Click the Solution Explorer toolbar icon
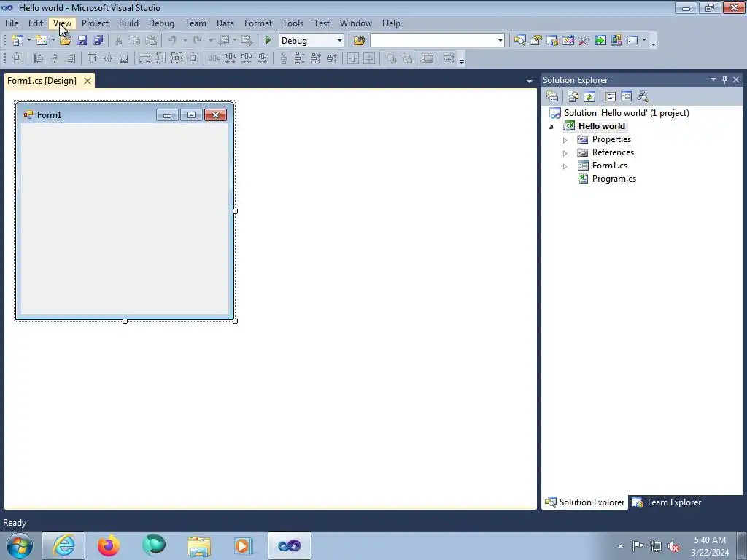 point(519,41)
